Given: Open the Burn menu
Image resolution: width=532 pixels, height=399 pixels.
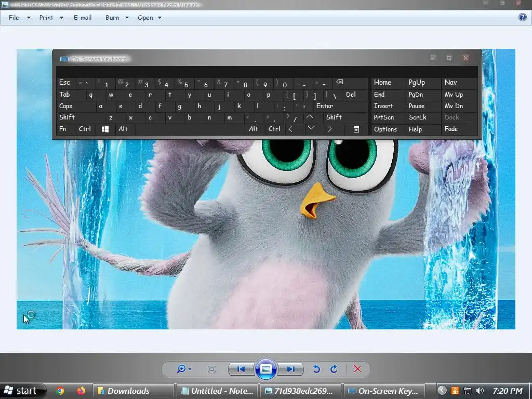Looking at the screenshot, I should tap(112, 17).
